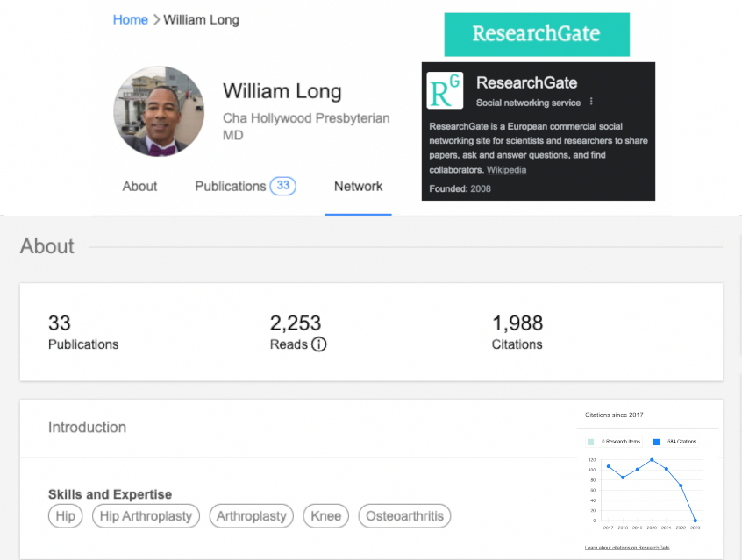Click the ResearchGate RG logo icon

click(x=445, y=90)
